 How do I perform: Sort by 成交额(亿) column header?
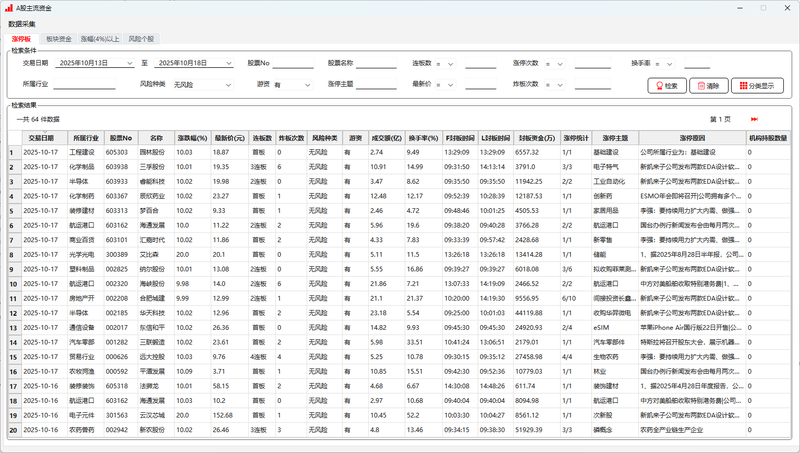[x=387, y=138]
